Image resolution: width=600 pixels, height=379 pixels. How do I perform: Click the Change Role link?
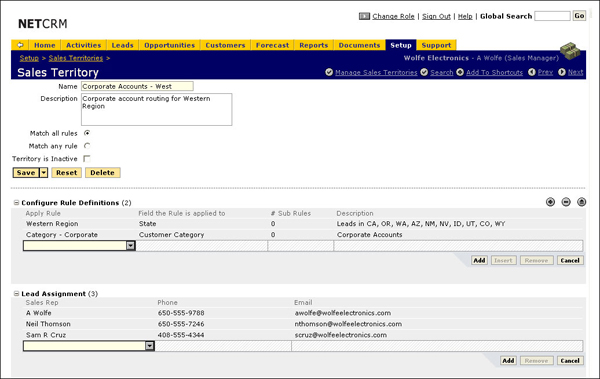(x=393, y=16)
